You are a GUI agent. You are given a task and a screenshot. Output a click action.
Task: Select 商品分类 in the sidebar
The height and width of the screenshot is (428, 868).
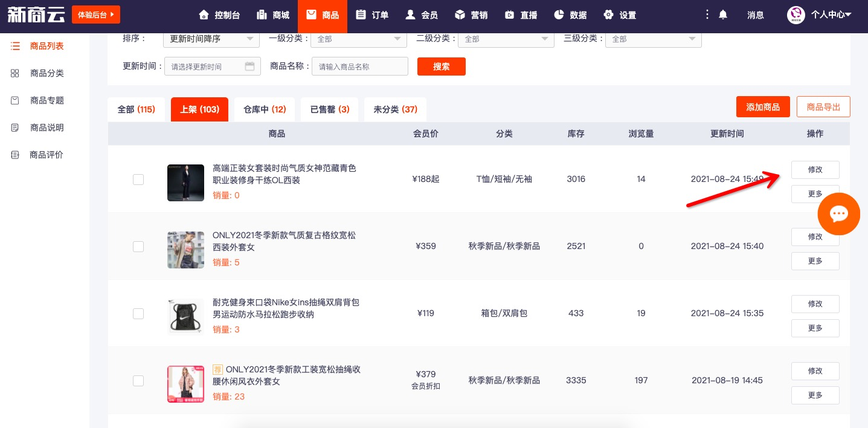[37, 73]
